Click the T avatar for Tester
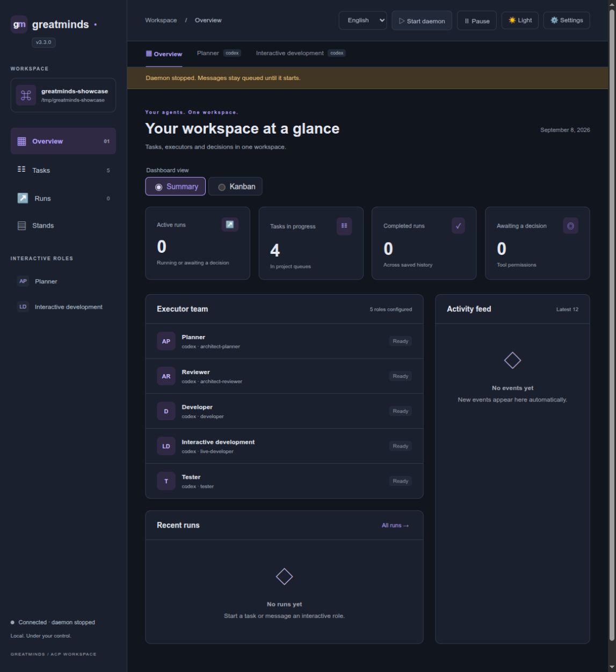This screenshot has height=672, width=616. [166, 481]
